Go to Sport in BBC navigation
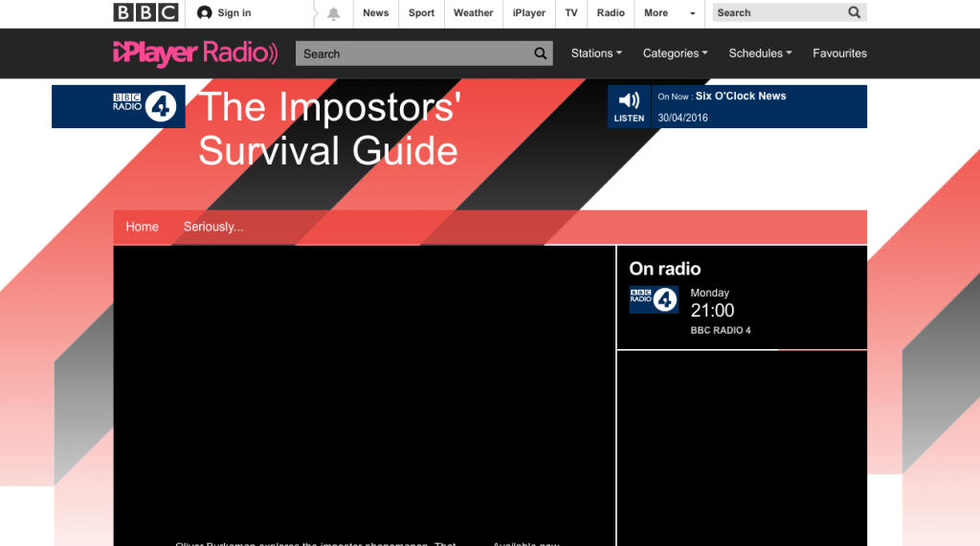The image size is (980, 546). click(421, 13)
